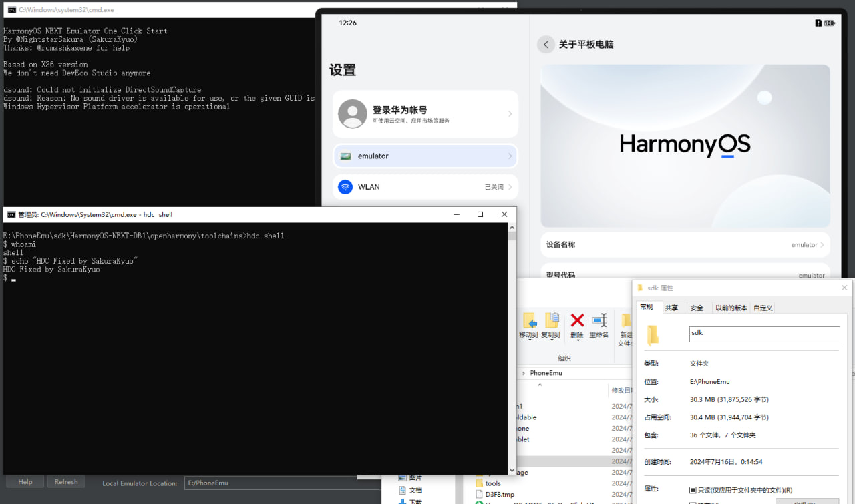The width and height of the screenshot is (855, 504).
Task: Click the 新建文件夹 folder icon in ribbon
Action: [x=626, y=320]
